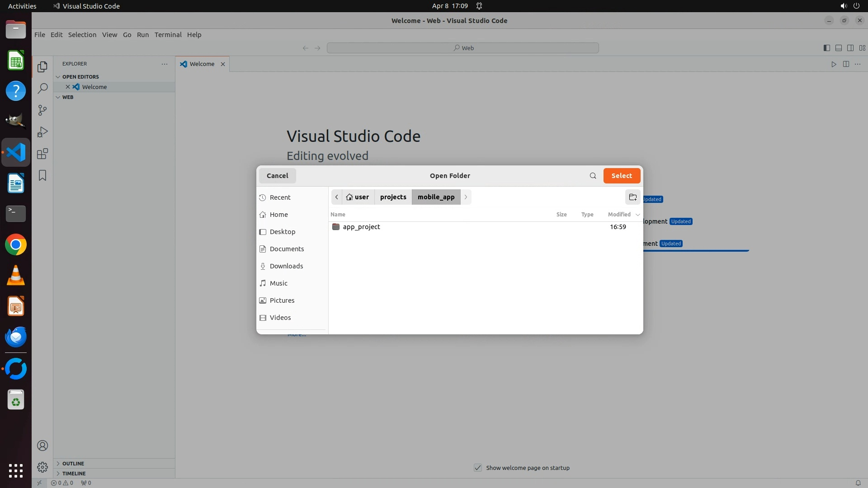Open the Run and Debug view
The height and width of the screenshot is (488, 868).
point(42,132)
